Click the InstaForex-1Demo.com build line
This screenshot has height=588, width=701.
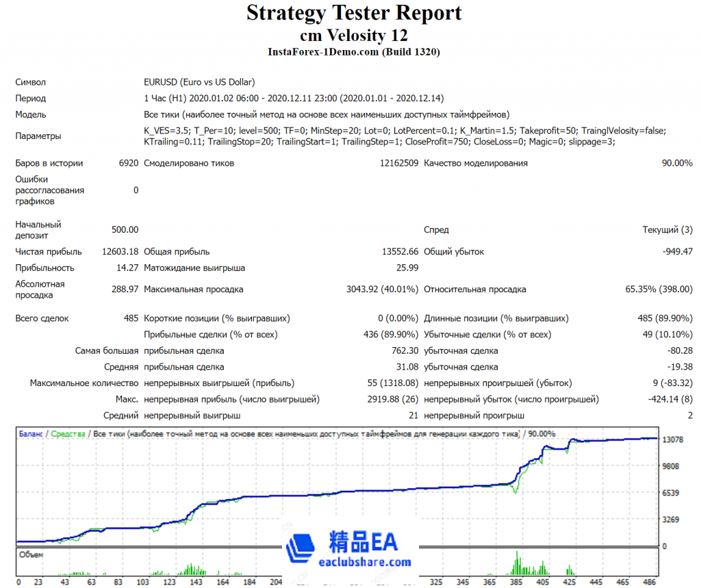354,51
